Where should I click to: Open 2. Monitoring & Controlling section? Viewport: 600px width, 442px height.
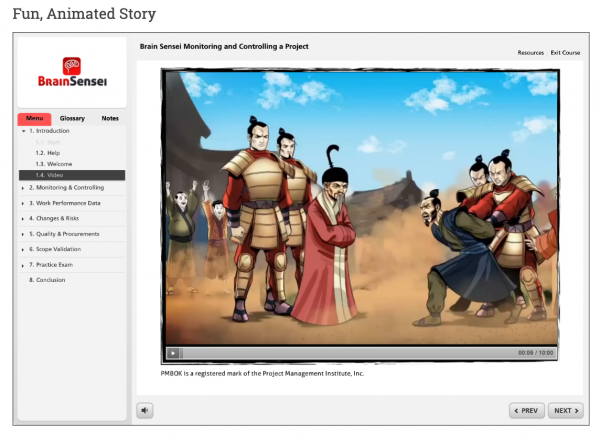[67, 188]
